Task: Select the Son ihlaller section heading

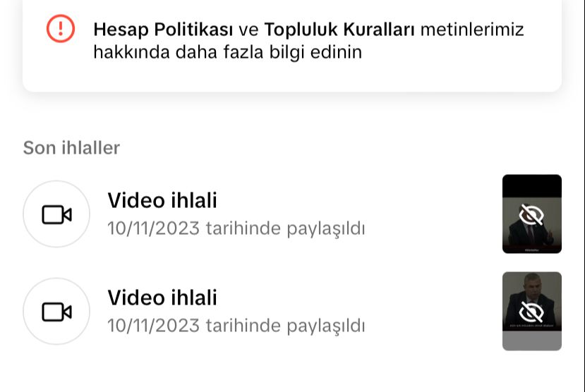Action: coord(72,147)
